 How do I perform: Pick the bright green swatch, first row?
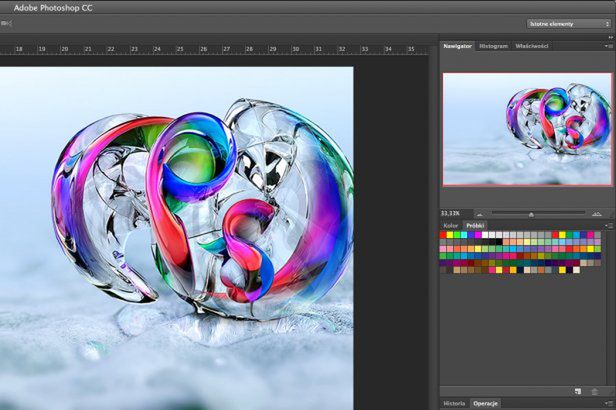click(457, 234)
